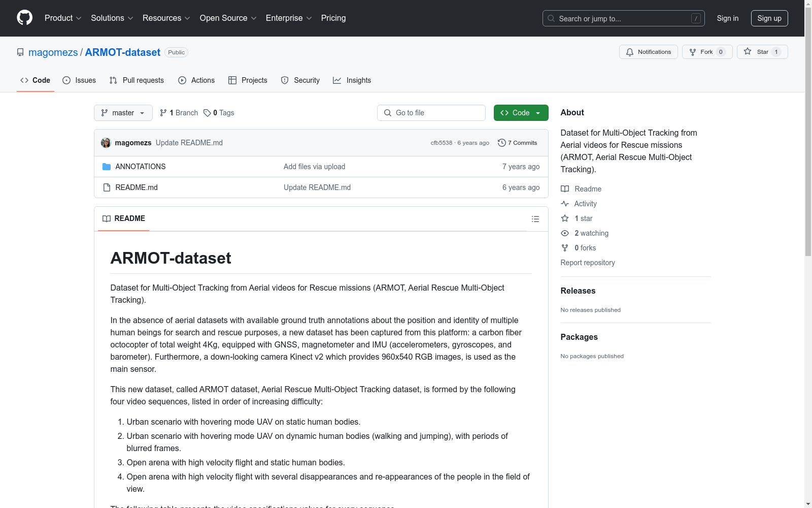
Task: Switch to the Projects tab
Action: click(248, 80)
